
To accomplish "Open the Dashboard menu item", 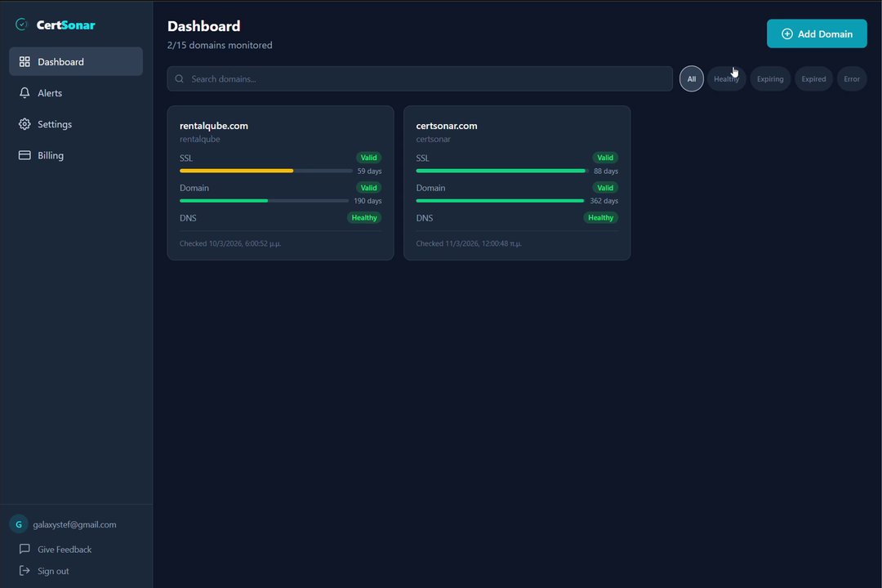I will (76, 61).
